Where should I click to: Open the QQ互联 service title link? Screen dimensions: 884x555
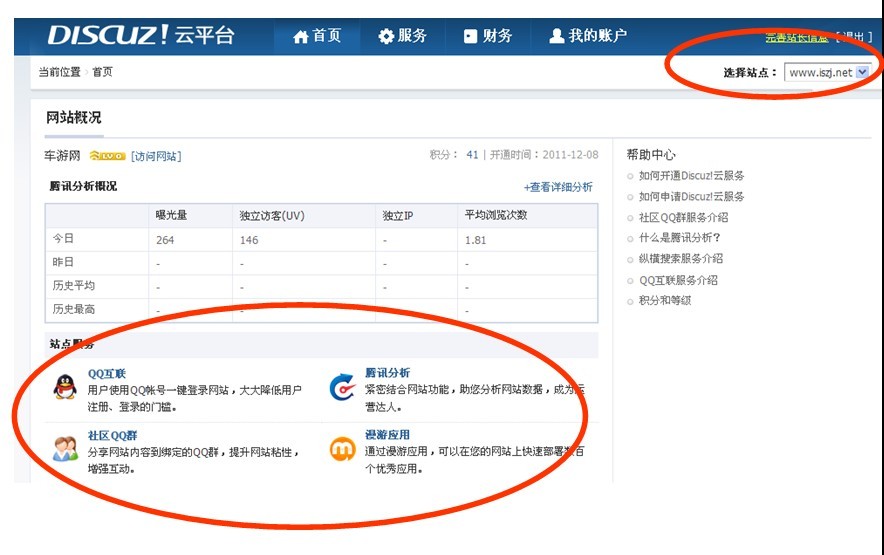107,373
